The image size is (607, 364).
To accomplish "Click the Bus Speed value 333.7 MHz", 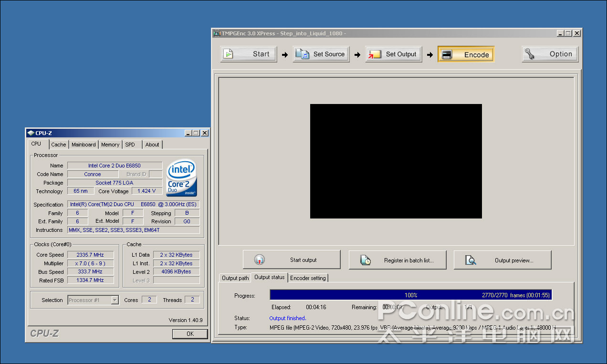I will pos(91,272).
